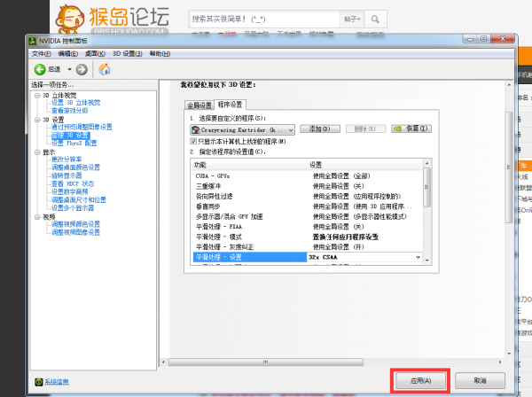Select 通过预览调整图像设置 in tree

(x=82, y=127)
